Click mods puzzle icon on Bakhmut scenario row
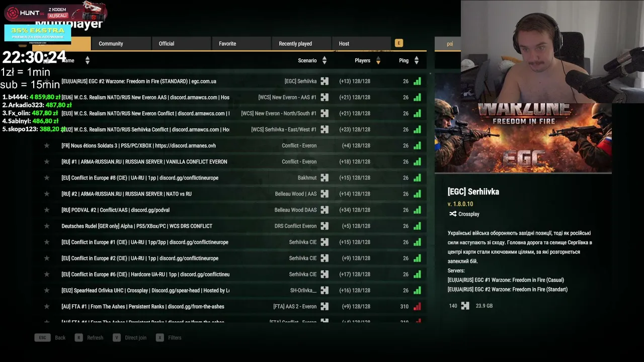The height and width of the screenshot is (362, 644). pyautogui.click(x=325, y=178)
